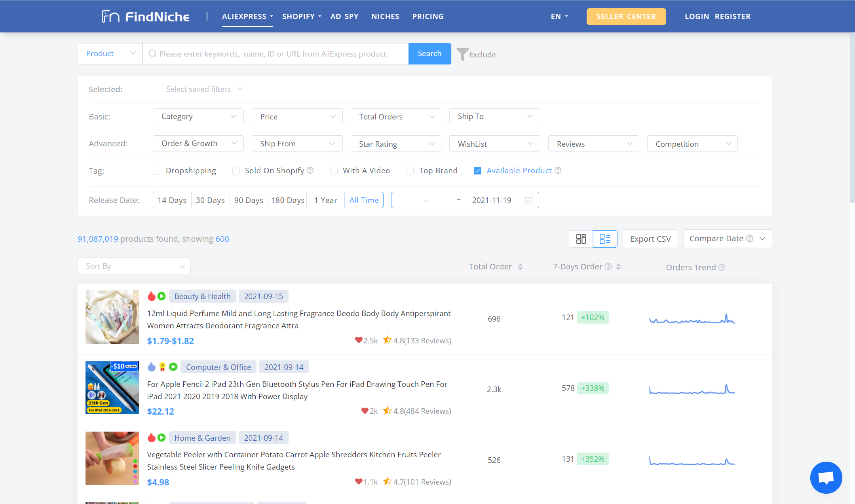
Task: Select 1 Year release date
Action: point(325,200)
